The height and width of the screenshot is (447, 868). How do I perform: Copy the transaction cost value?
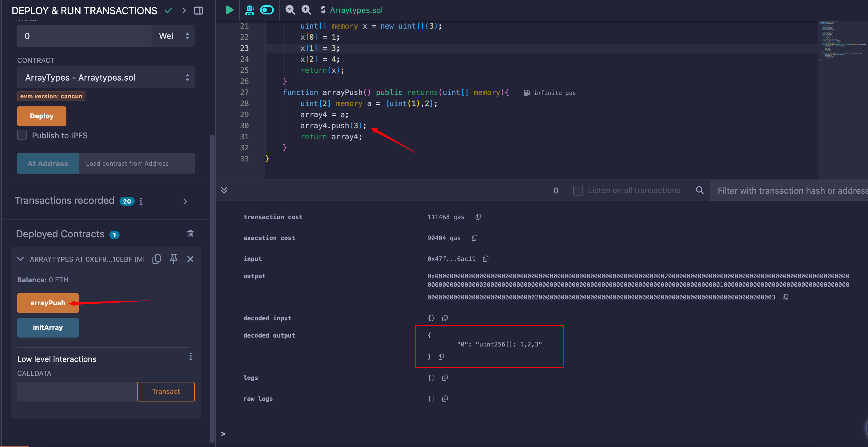pyautogui.click(x=478, y=217)
